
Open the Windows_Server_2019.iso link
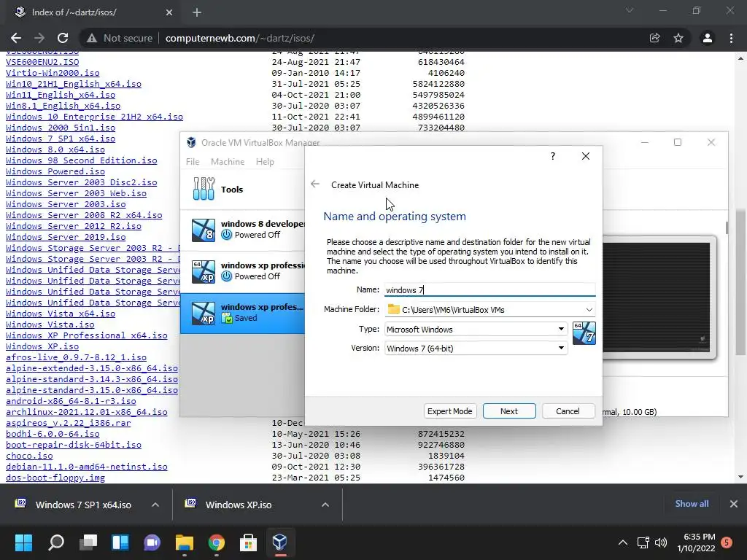coord(66,237)
